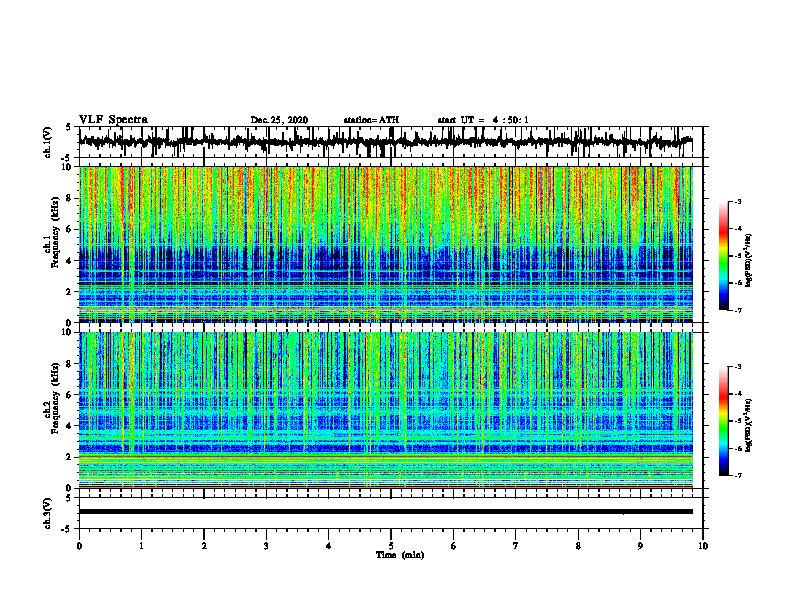The image size is (792, 612).
Task: Click the "station= ATH" header text
Action: tap(371, 120)
